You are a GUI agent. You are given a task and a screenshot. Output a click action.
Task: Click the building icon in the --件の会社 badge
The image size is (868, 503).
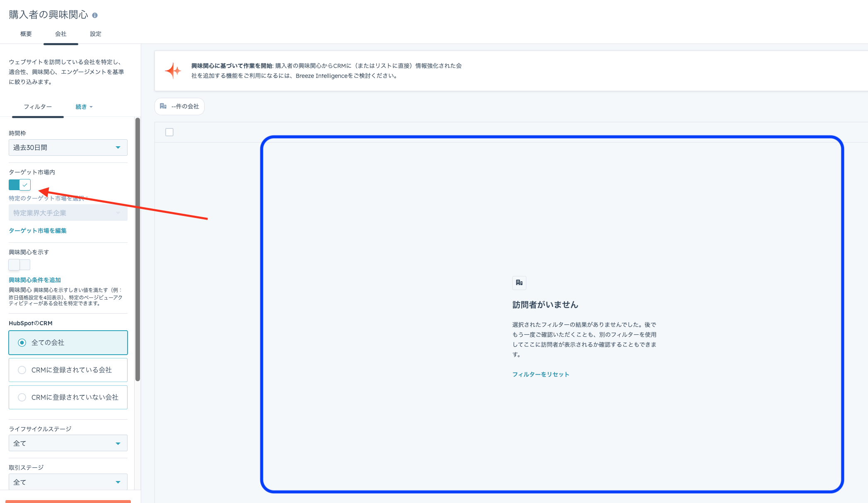[x=163, y=106]
